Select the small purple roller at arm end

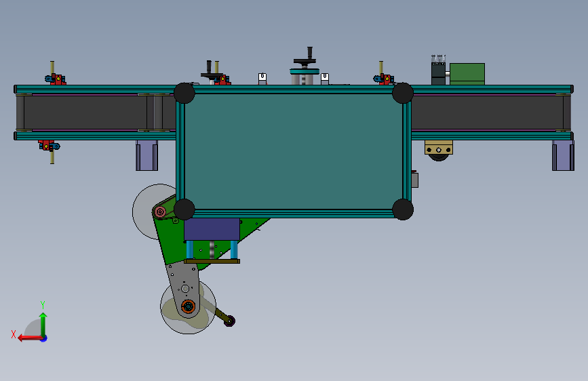[229, 321]
